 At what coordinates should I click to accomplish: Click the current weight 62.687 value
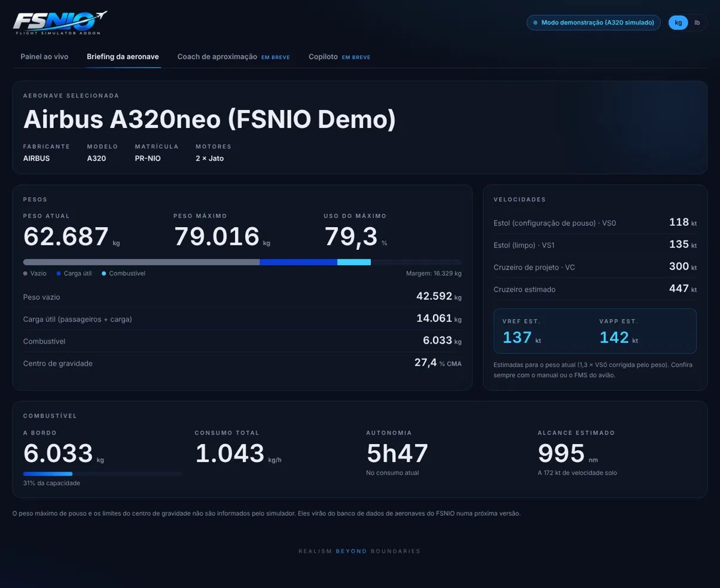point(66,237)
